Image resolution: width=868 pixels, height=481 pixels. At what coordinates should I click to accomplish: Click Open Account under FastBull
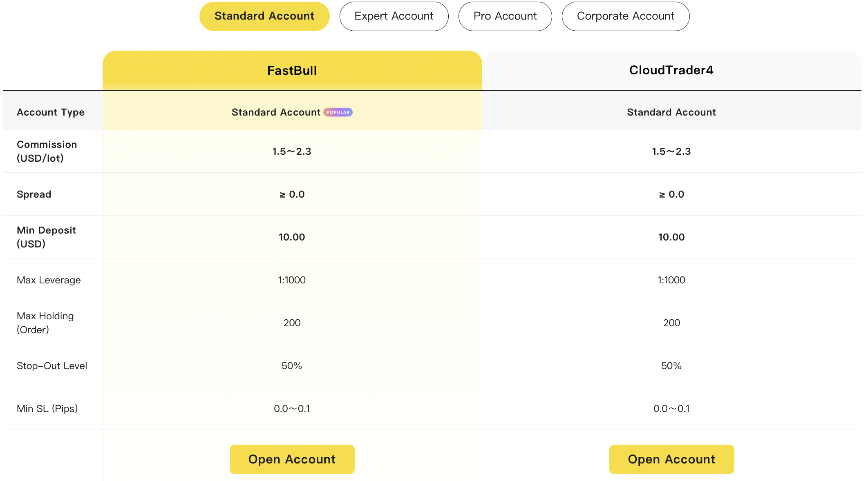292,459
